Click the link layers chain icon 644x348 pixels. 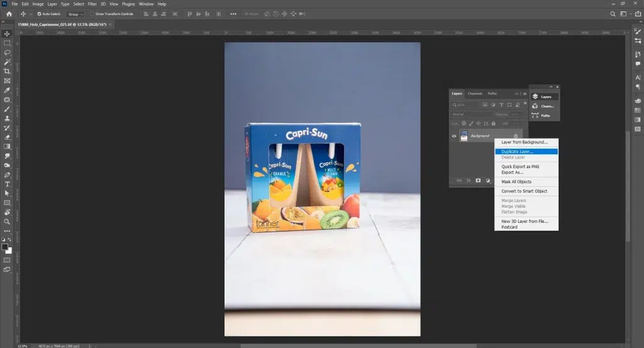click(x=459, y=181)
